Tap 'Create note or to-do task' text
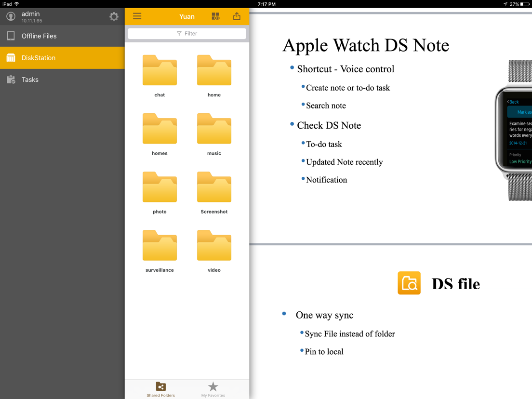532x399 pixels. [348, 88]
